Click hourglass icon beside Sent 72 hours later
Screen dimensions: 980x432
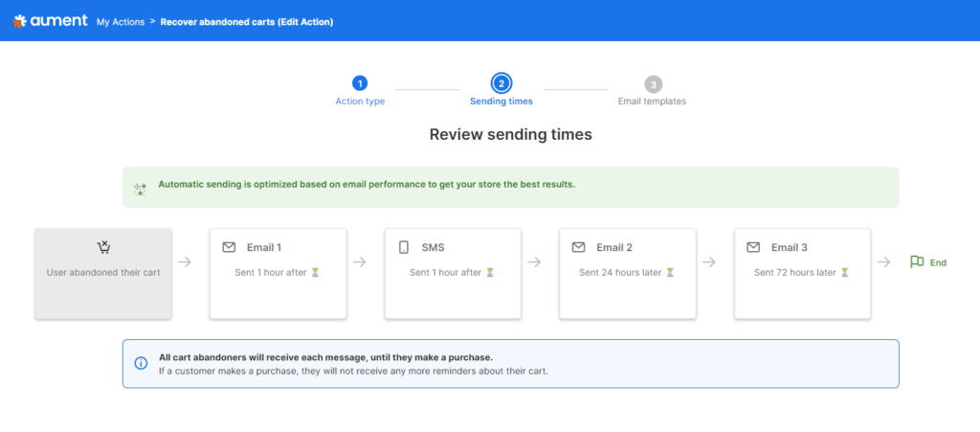tap(844, 273)
